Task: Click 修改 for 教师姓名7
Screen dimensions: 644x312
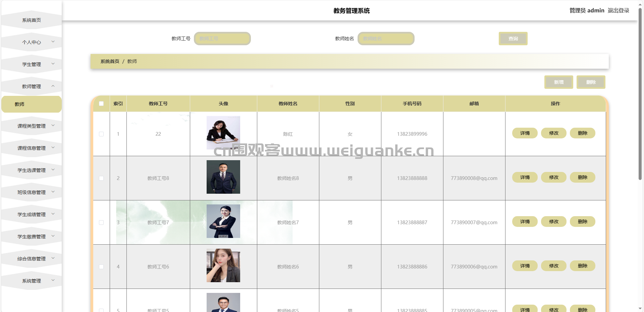Action: pos(554,222)
